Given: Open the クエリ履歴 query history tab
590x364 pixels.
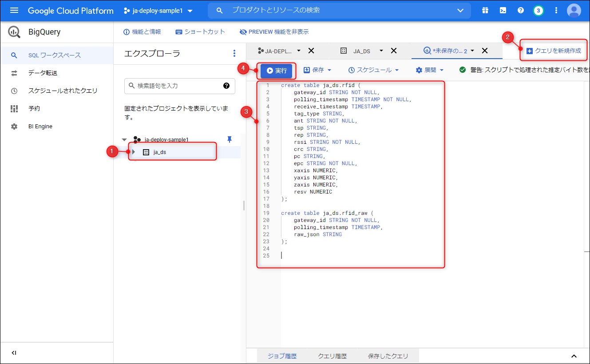Looking at the screenshot, I should (x=332, y=356).
